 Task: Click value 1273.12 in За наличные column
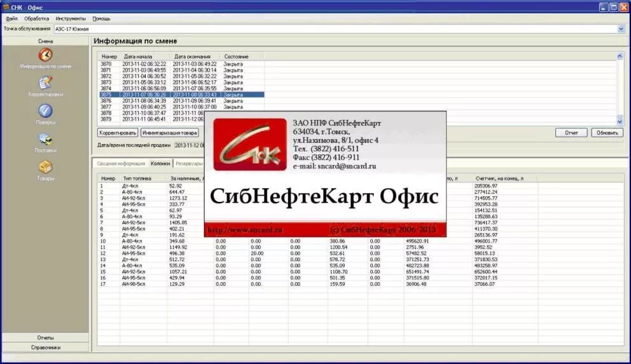tap(178, 198)
